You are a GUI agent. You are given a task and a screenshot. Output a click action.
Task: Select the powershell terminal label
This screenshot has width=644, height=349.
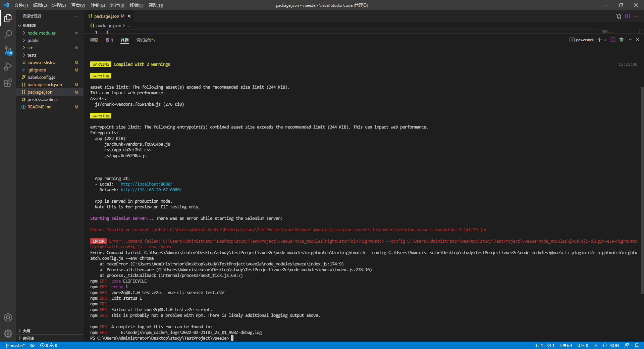click(581, 40)
